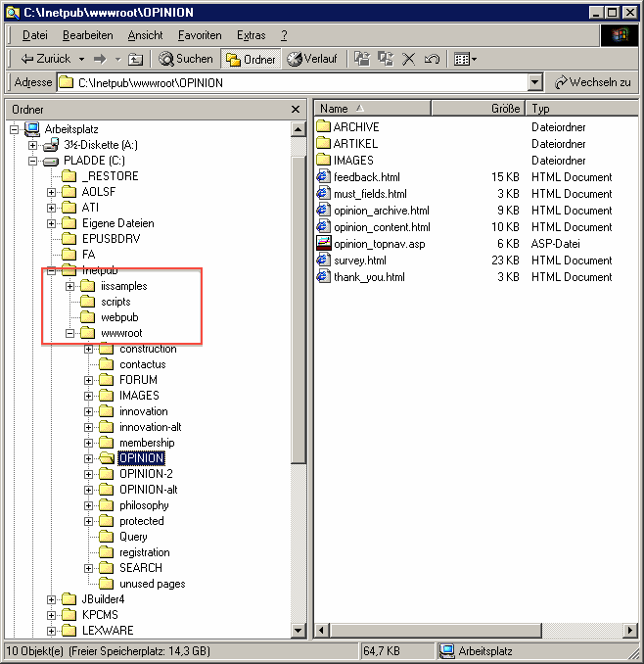Expand the OPINION-2 folder node
This screenshot has width=644, height=664.
tap(88, 474)
